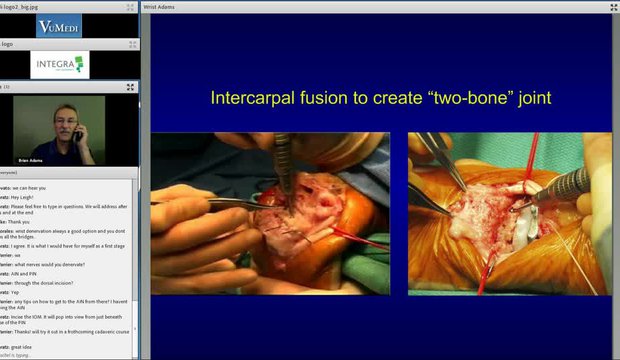The image size is (620, 360).
Task: Toggle full screen for the Integra logo pod
Action: click(x=132, y=44)
